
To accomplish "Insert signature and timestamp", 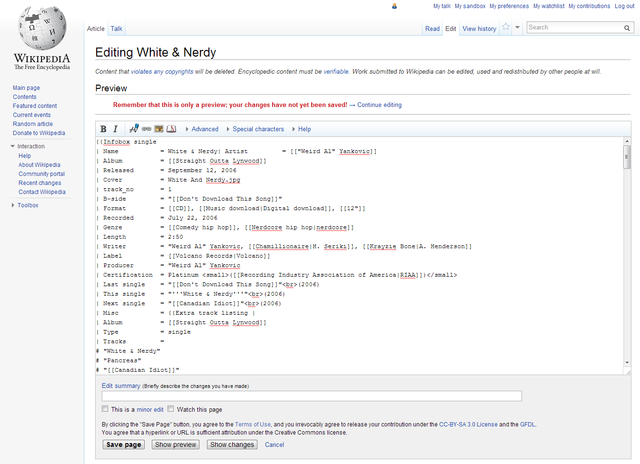I will click(134, 129).
